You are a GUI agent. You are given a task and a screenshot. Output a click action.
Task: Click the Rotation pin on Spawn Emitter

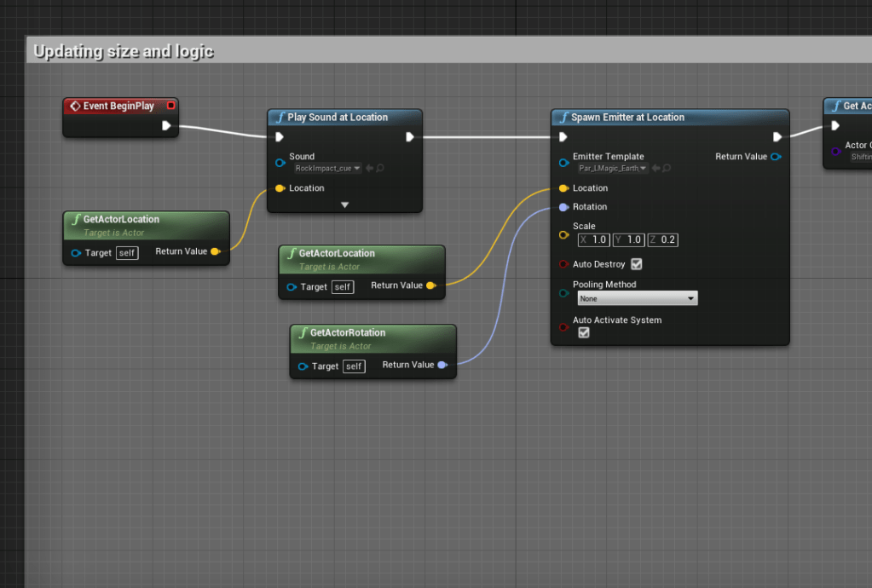click(563, 207)
